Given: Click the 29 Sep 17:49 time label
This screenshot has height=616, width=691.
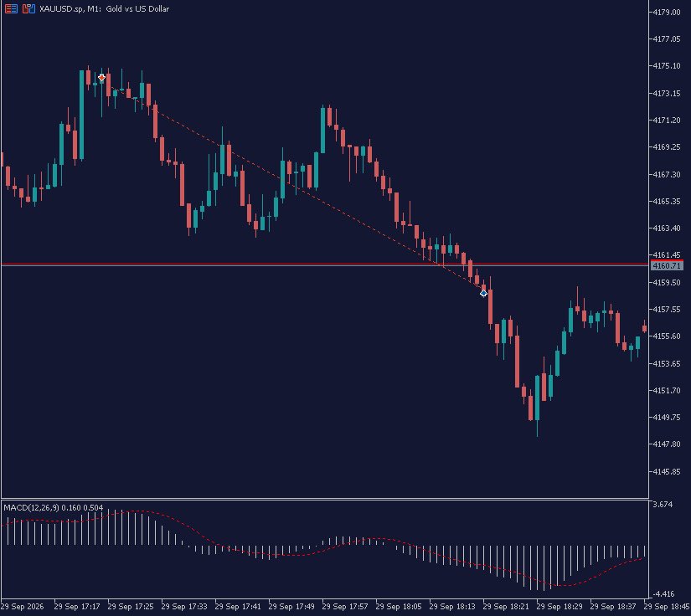Looking at the screenshot, I should [291, 607].
